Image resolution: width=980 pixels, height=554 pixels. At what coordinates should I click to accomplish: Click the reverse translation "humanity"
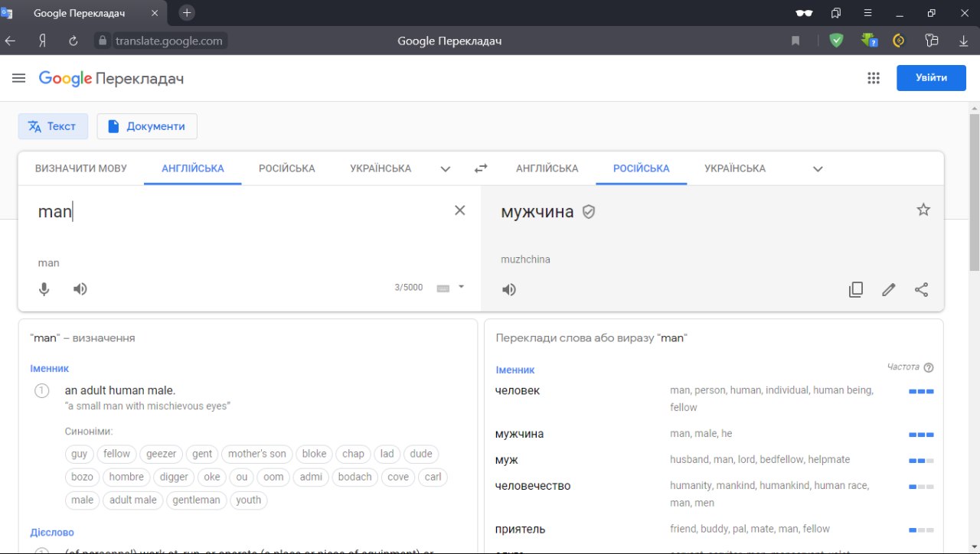pos(691,485)
